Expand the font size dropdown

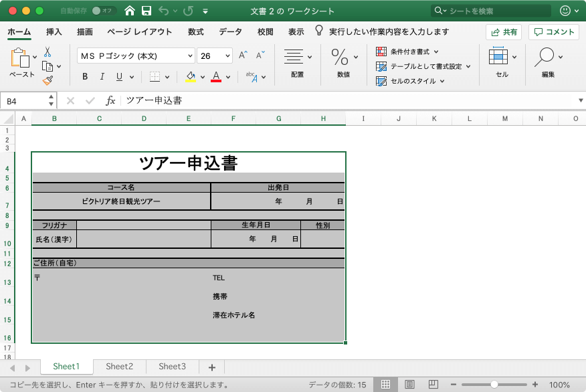[x=227, y=56]
